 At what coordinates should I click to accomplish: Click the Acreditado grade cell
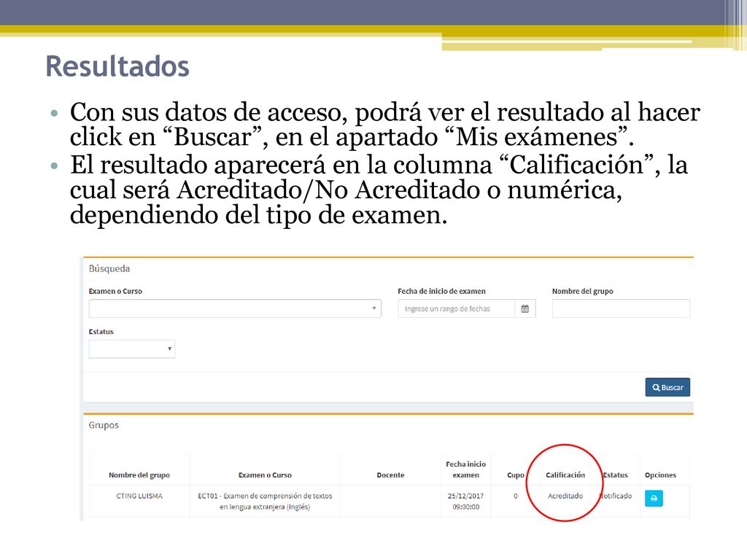(565, 496)
